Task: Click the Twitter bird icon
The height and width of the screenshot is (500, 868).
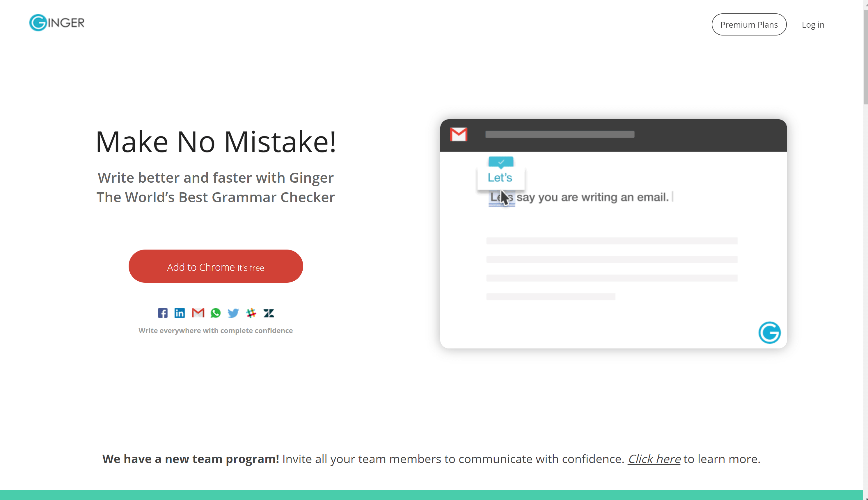Action: pos(233,313)
